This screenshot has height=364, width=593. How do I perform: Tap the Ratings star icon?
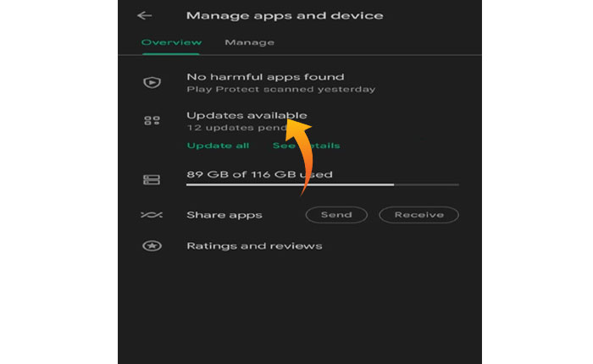click(152, 246)
